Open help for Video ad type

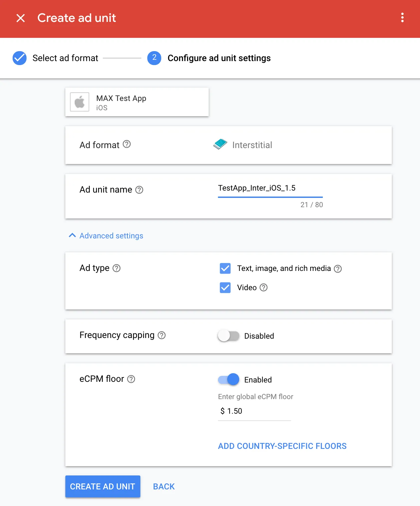[x=264, y=288]
